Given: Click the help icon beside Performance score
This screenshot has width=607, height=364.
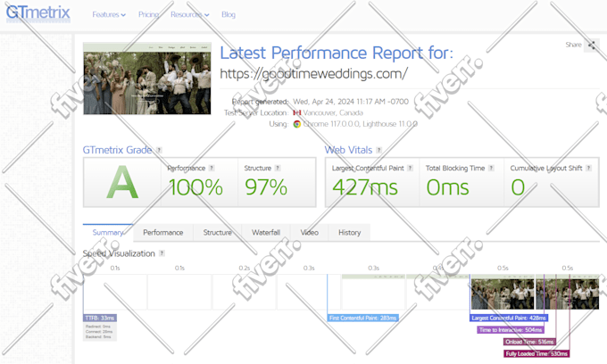Looking at the screenshot, I should (x=212, y=168).
